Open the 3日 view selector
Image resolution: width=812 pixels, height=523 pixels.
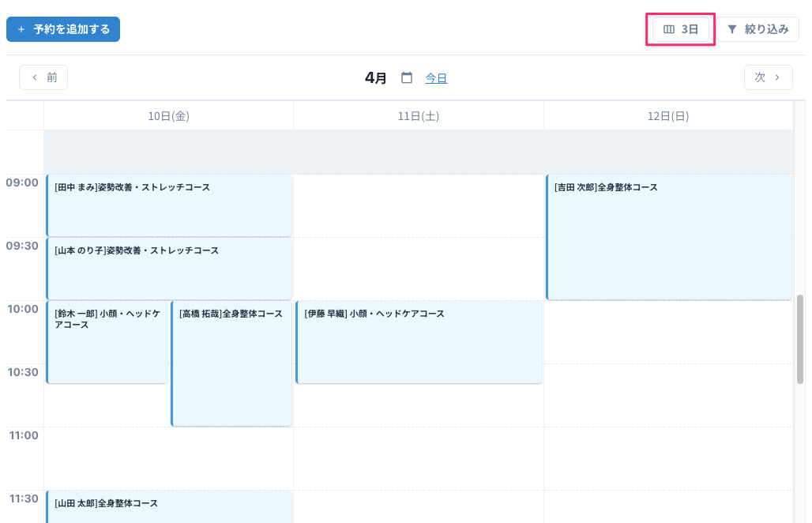(x=681, y=29)
